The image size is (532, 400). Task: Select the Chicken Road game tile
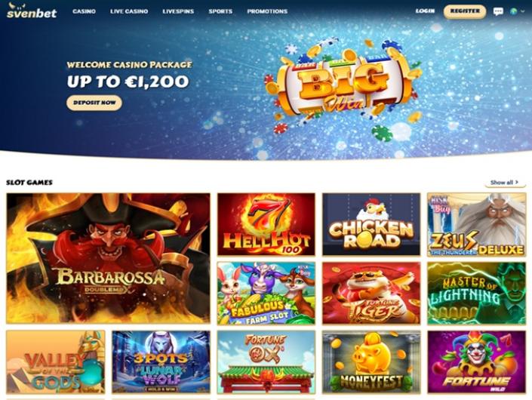371,224
